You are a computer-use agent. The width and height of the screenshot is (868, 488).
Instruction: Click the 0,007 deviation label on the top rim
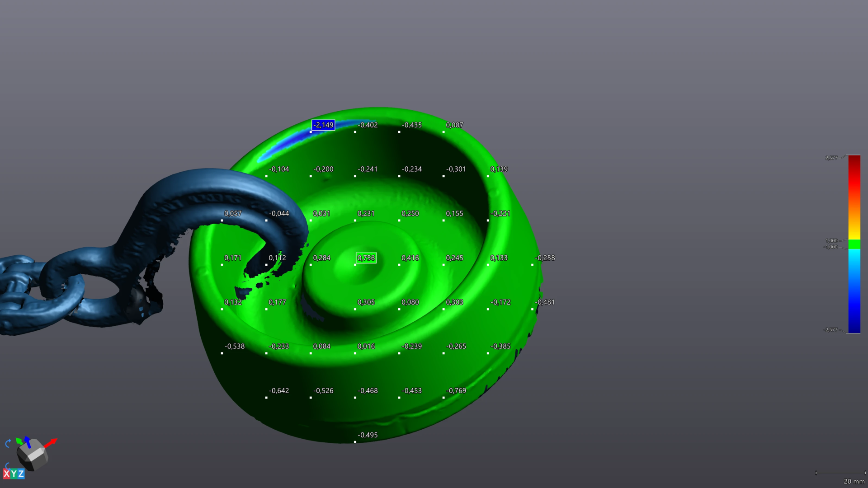(454, 125)
